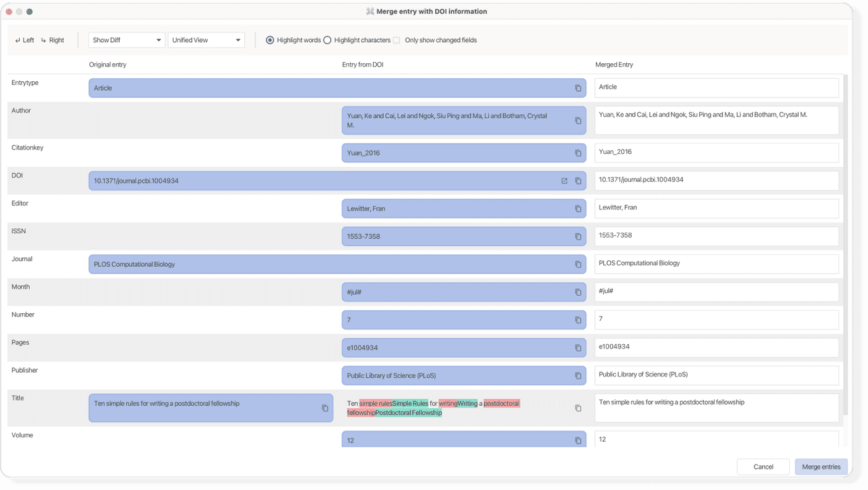Check Only show changed fields
This screenshot has width=868, height=490.
(x=397, y=40)
